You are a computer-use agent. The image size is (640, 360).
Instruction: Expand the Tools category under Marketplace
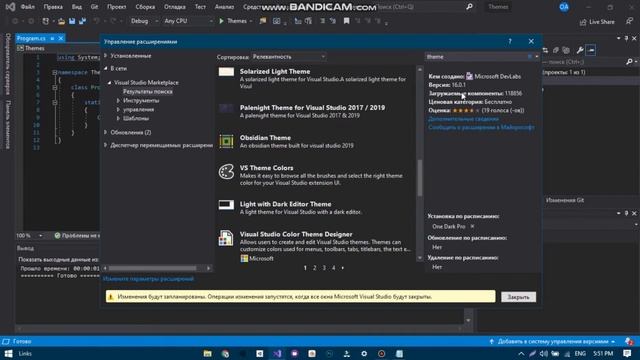tap(118, 100)
